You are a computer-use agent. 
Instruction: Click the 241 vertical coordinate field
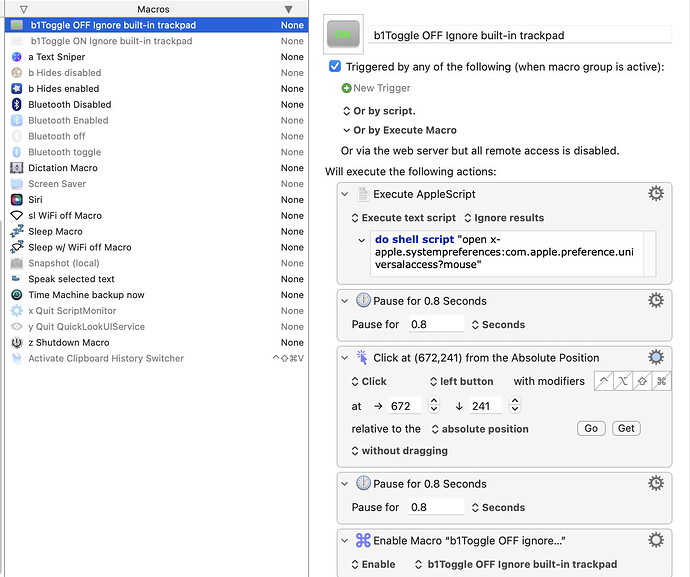click(485, 406)
